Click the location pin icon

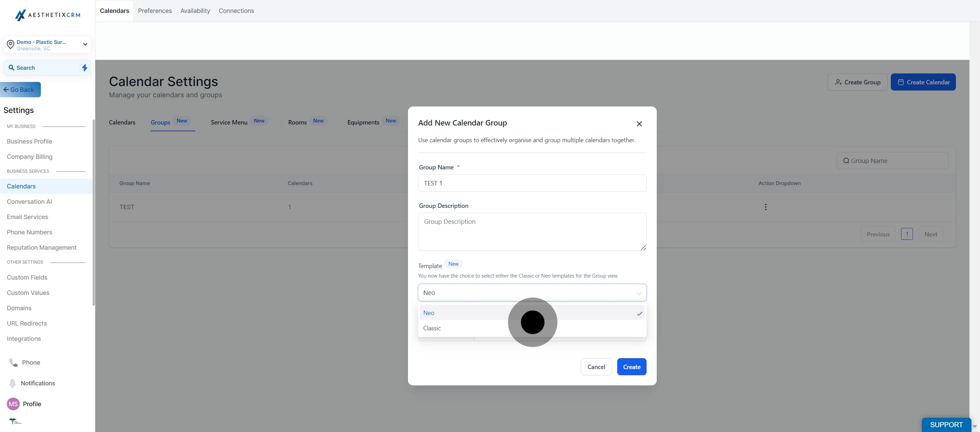(11, 45)
